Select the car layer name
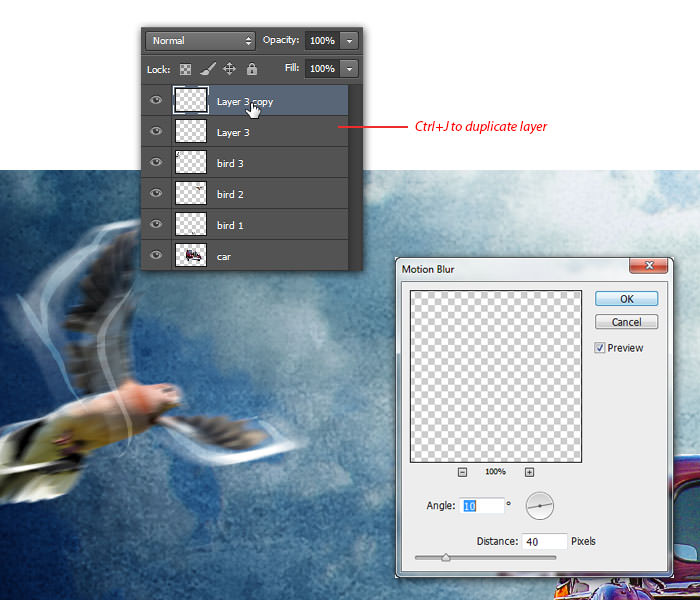 click(224, 257)
